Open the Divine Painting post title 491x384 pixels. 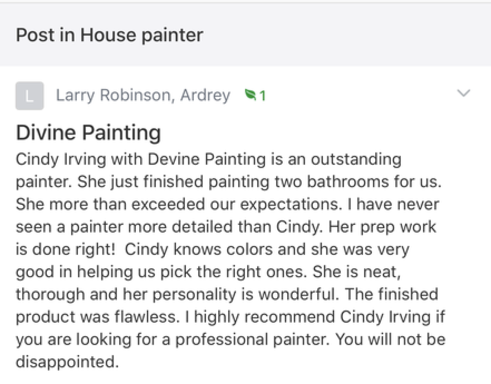88,133
